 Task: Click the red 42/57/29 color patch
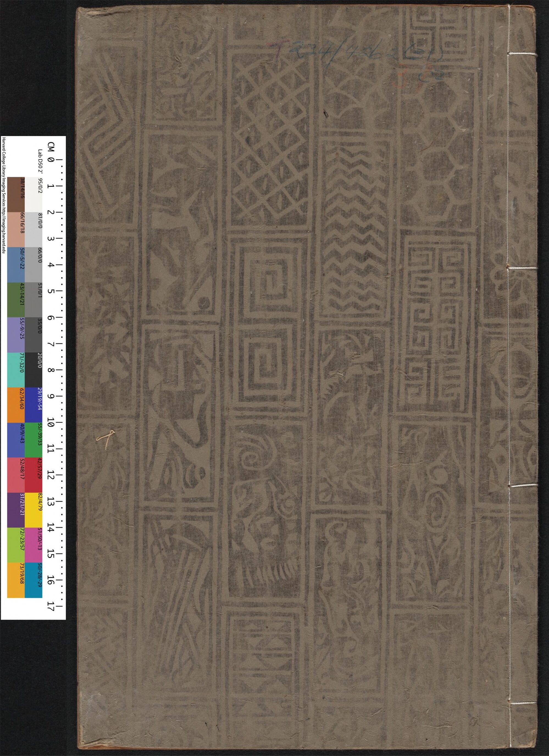(x=34, y=475)
